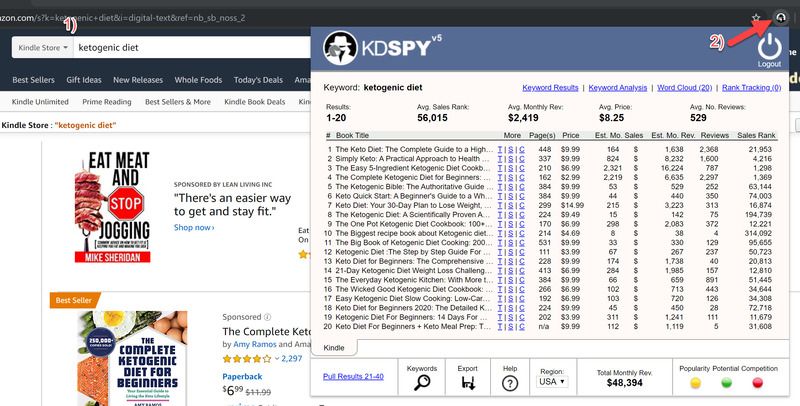Open Kindle Unlimited subnav item
The height and width of the screenshot is (406, 800).
click(40, 102)
